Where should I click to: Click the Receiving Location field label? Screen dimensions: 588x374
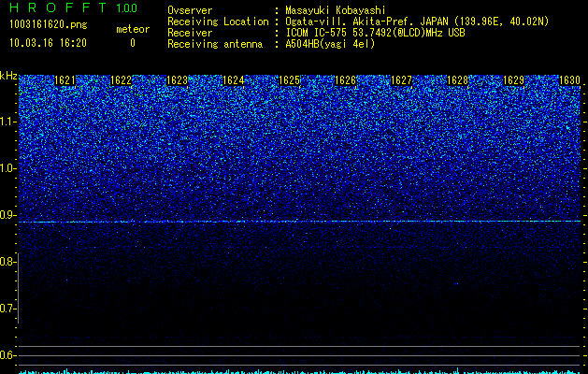click(x=218, y=22)
